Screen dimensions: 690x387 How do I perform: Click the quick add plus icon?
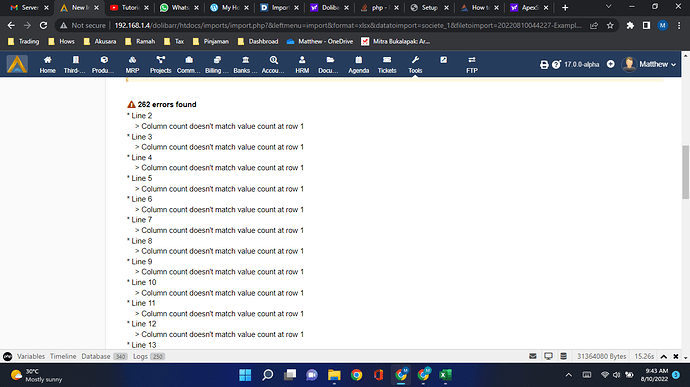tap(610, 64)
